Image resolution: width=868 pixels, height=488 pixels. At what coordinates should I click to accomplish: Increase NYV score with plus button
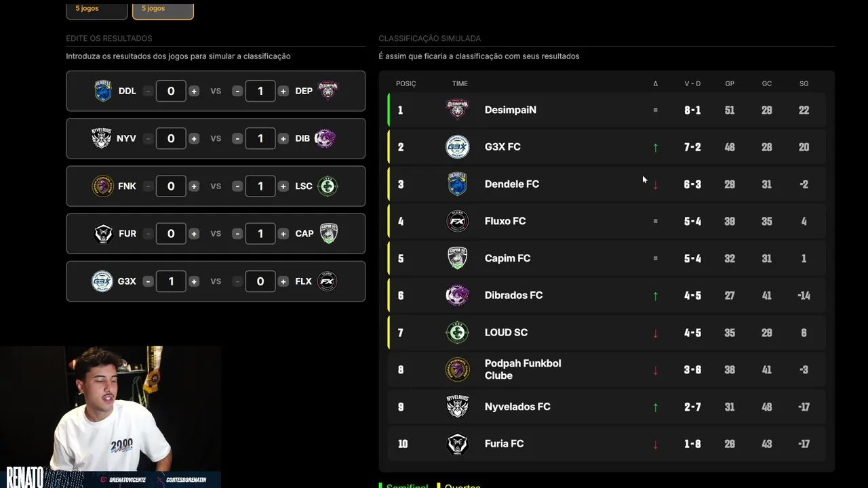tap(194, 138)
